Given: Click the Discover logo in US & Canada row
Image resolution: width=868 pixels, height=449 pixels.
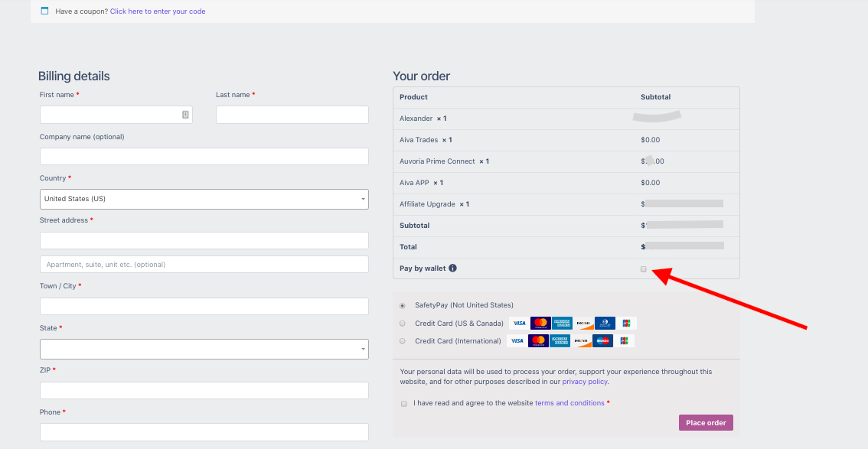Looking at the screenshot, I should 583,324.
